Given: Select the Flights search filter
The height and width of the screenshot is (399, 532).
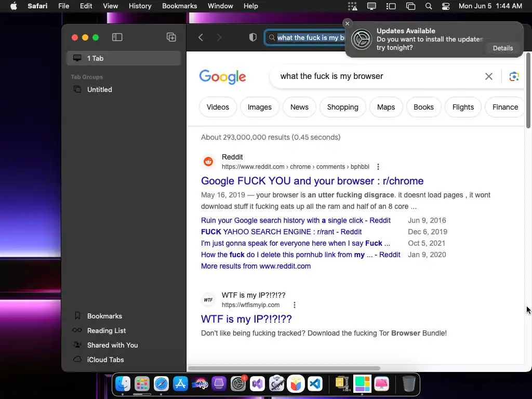Looking at the screenshot, I should [463, 107].
